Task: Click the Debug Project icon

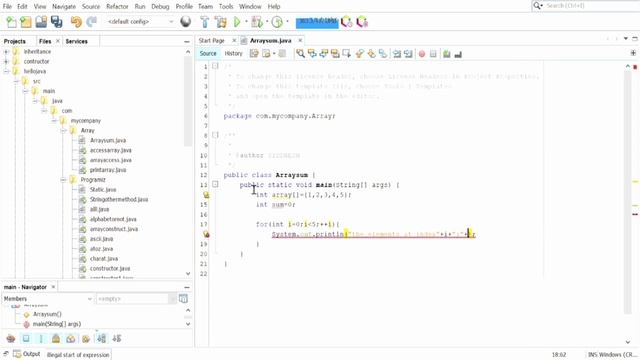Action: pos(257,22)
